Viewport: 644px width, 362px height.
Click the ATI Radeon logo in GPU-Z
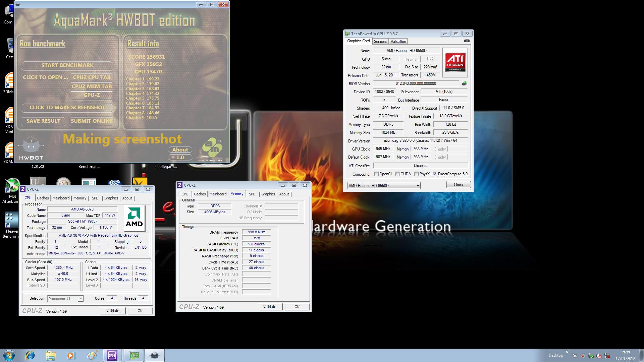pos(455,62)
